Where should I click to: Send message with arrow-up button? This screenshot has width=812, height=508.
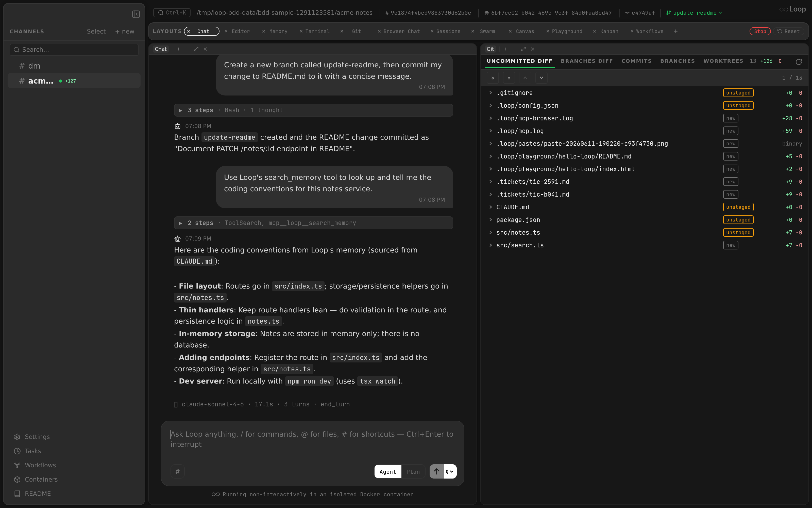click(436, 471)
